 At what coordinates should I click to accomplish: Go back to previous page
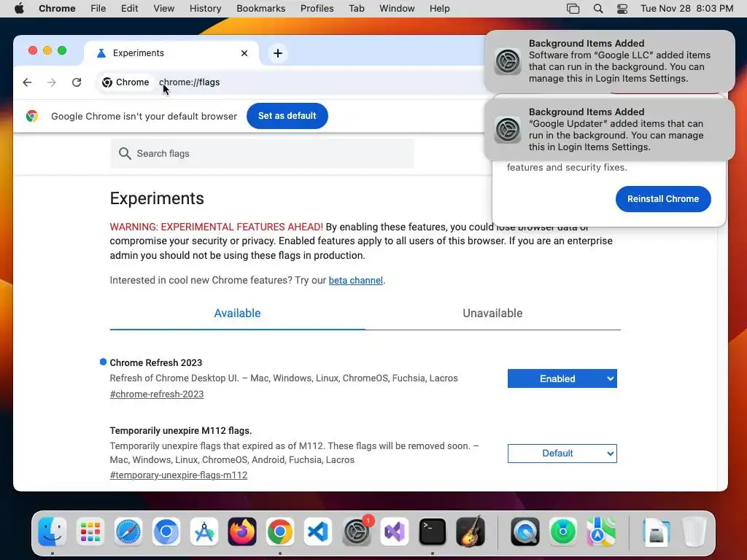pos(27,82)
